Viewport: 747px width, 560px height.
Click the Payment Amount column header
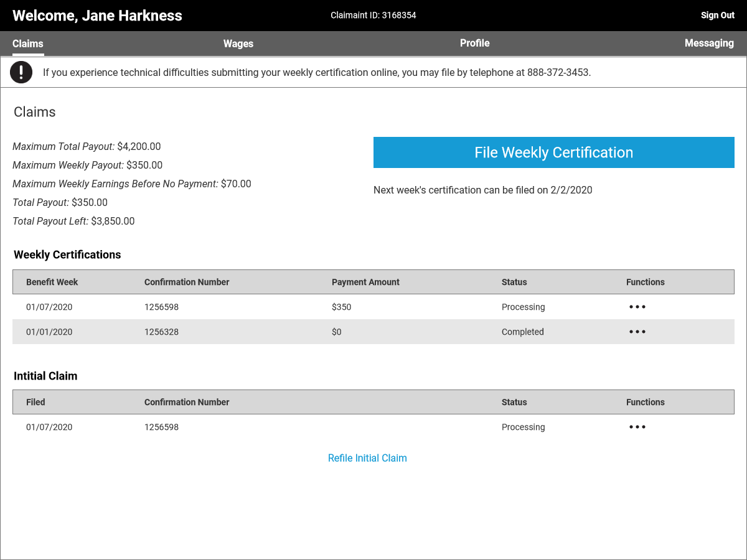click(365, 282)
